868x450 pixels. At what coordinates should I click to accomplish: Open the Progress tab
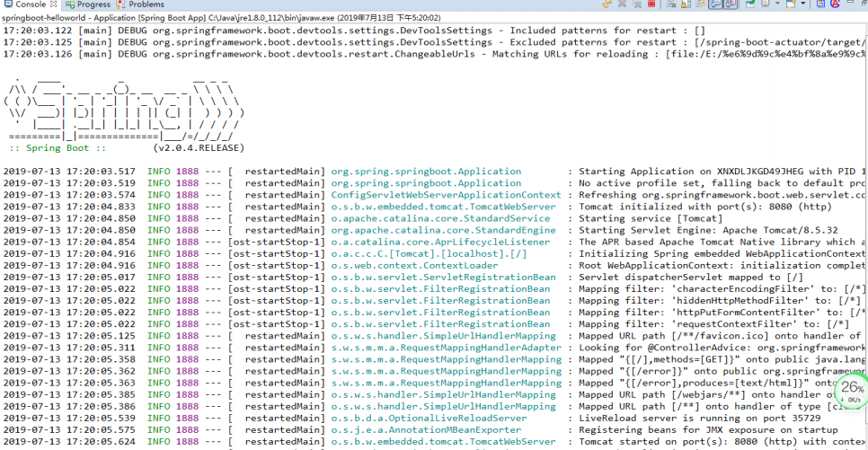89,4
